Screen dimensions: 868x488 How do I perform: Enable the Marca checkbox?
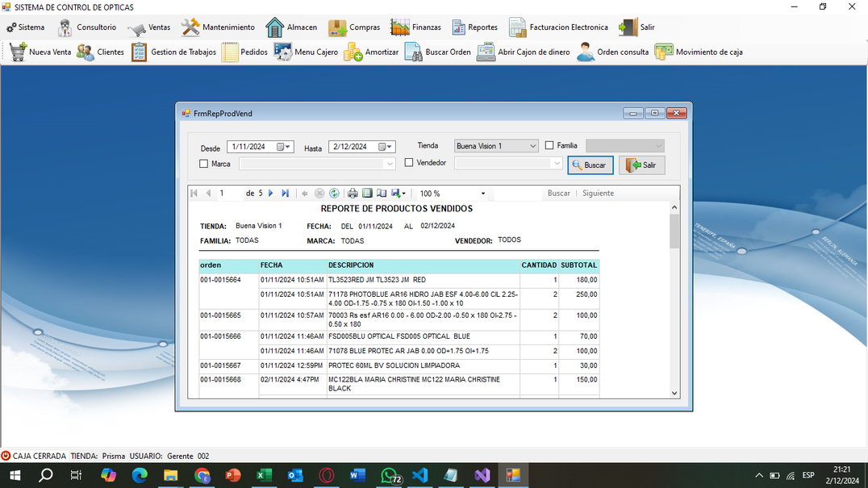(204, 164)
